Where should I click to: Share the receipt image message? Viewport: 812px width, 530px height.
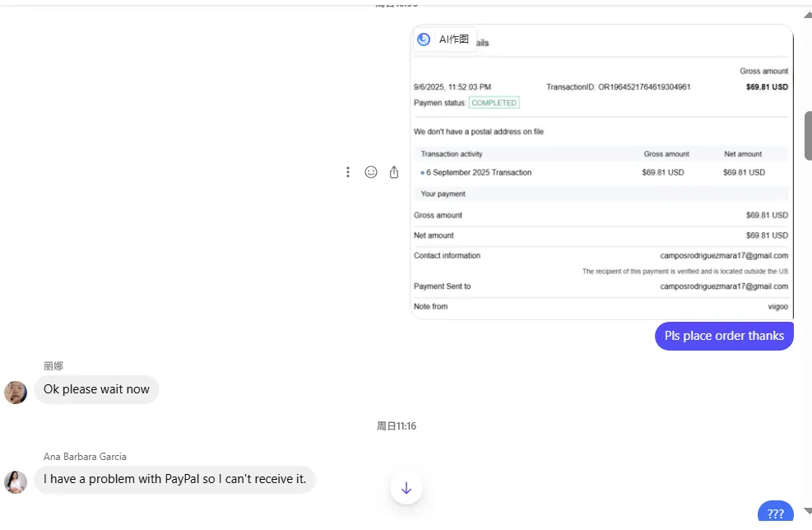pyautogui.click(x=394, y=172)
